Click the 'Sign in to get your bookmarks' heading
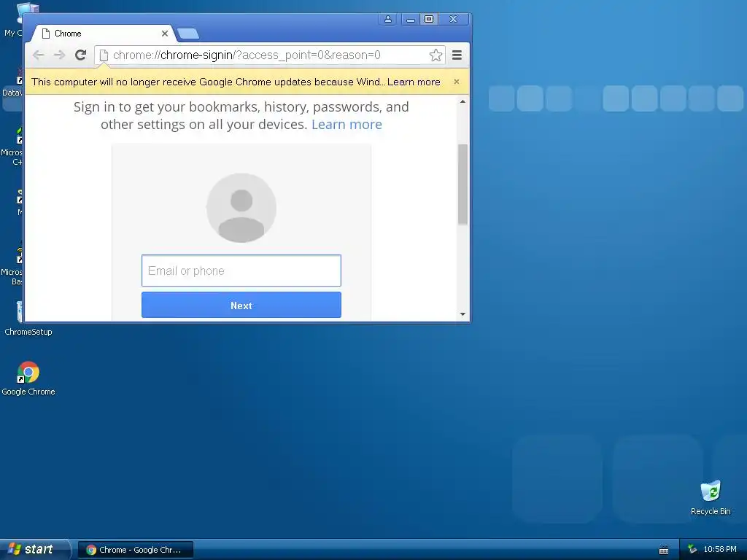The image size is (747, 560). pyautogui.click(x=241, y=115)
